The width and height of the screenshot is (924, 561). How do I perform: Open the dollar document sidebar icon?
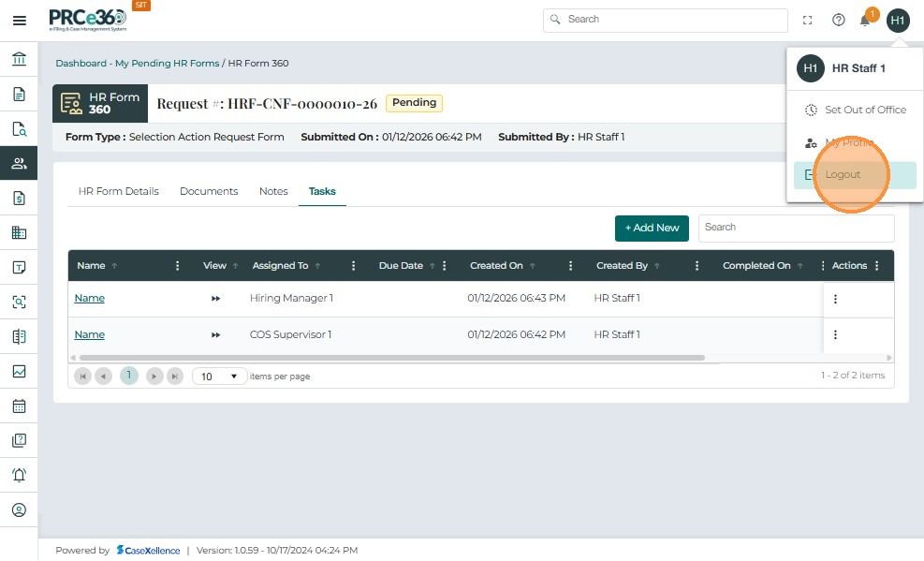pyautogui.click(x=19, y=198)
